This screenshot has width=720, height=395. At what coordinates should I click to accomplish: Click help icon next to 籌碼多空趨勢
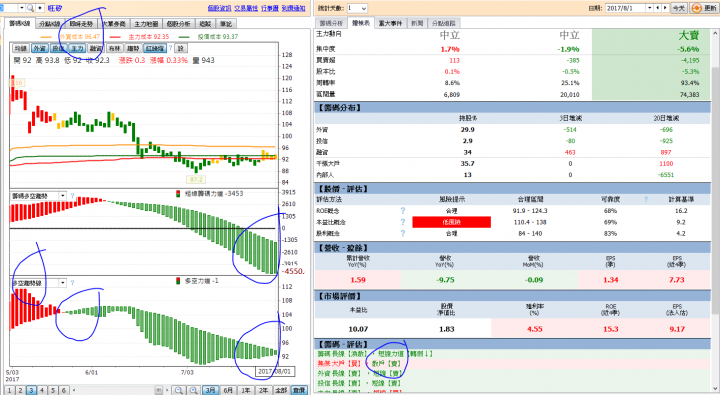click(72, 196)
